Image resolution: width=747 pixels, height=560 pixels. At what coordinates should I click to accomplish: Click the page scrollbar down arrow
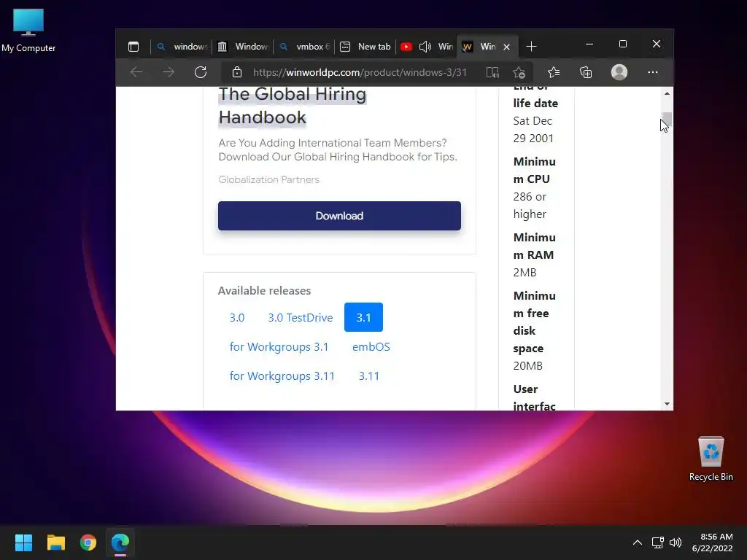[x=667, y=404]
